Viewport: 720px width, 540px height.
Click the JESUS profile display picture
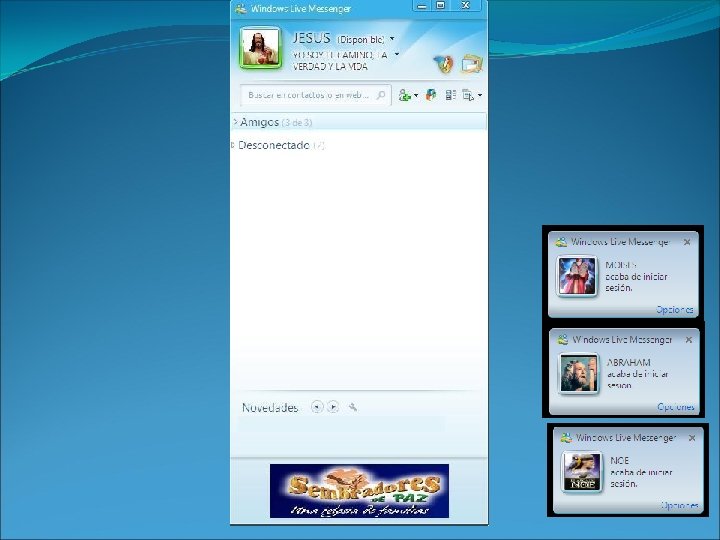click(x=260, y=48)
